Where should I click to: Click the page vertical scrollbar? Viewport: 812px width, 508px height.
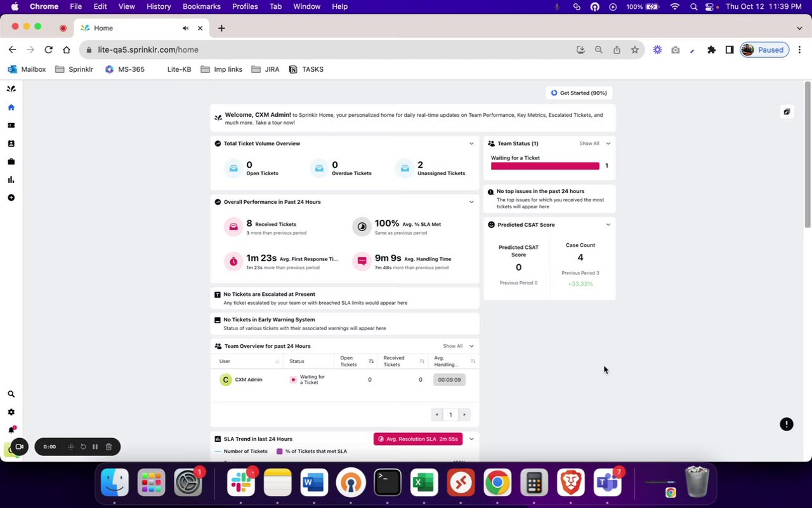tap(808, 154)
